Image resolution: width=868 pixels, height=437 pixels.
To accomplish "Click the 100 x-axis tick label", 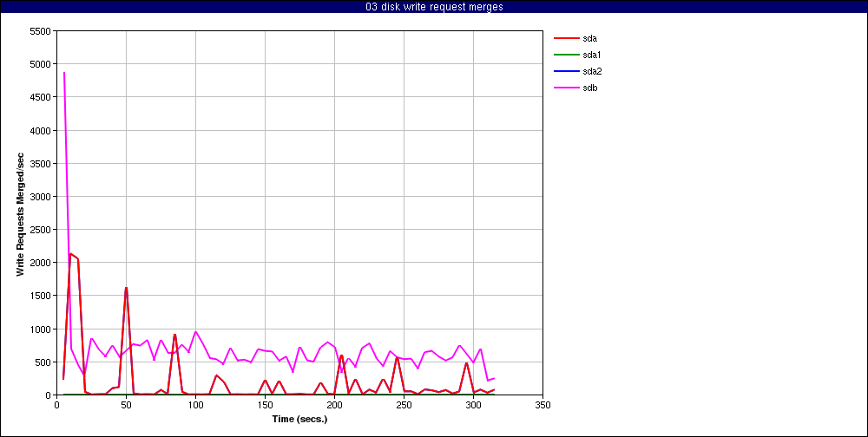I will click(195, 405).
